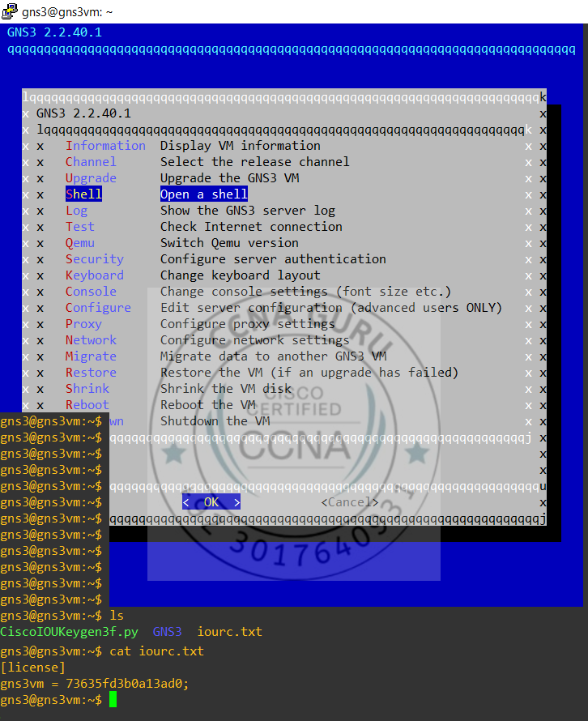Click the Cancel button
This screenshot has width=588, height=721.
[x=350, y=502]
